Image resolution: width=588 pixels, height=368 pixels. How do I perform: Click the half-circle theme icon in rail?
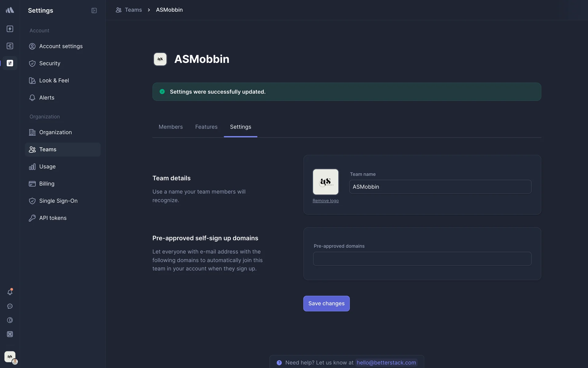10,320
